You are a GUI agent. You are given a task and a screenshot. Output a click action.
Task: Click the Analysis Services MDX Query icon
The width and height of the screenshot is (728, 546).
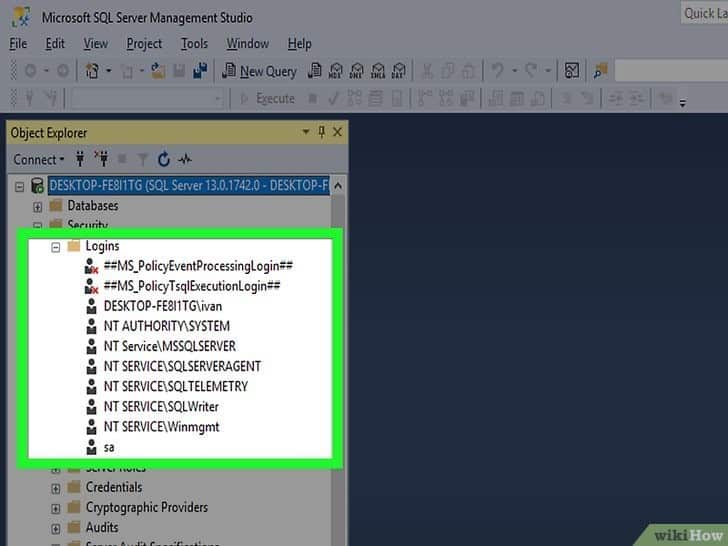pyautogui.click(x=336, y=71)
